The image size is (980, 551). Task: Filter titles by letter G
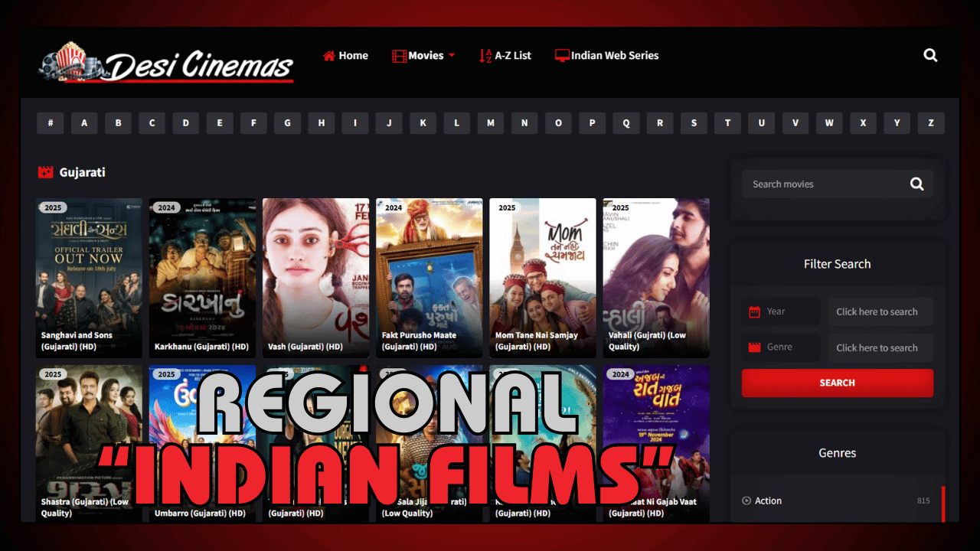click(287, 123)
